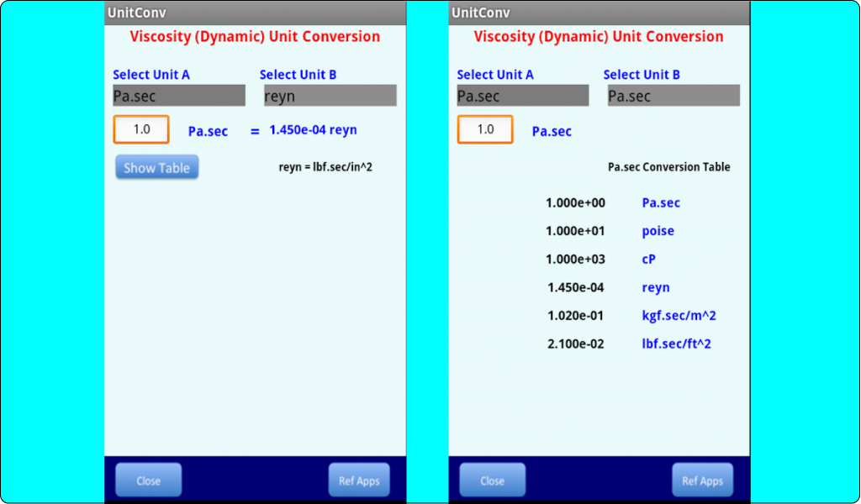Viewport: 861px width, 504px height.
Task: Click the Show Table button
Action: [x=156, y=166]
